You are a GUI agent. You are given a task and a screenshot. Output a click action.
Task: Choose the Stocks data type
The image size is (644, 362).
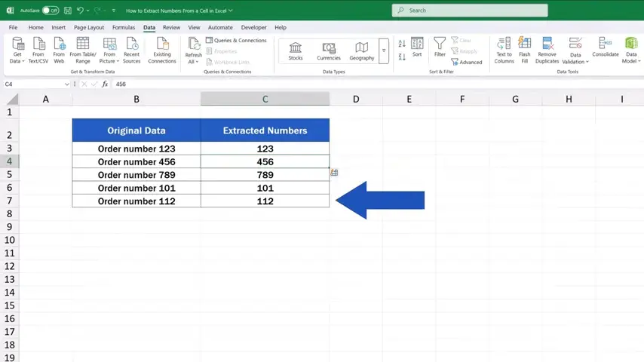pos(296,51)
